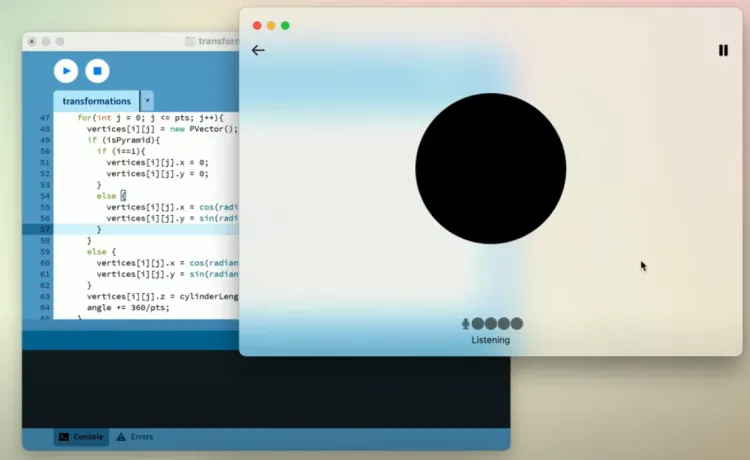This screenshot has height=460, width=750.
Task: Click the Errors warning triangle icon
Action: tap(121, 437)
